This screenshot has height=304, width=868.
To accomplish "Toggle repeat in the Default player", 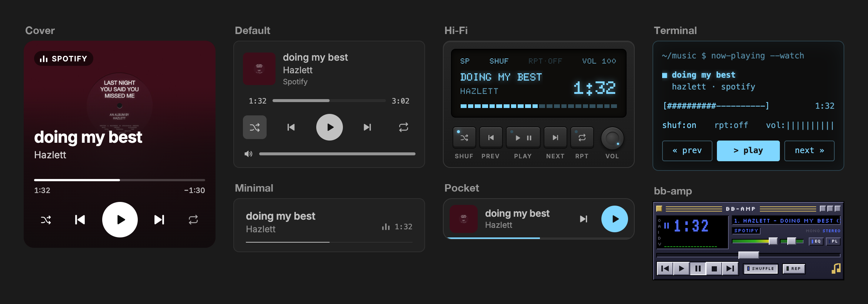I will 404,127.
